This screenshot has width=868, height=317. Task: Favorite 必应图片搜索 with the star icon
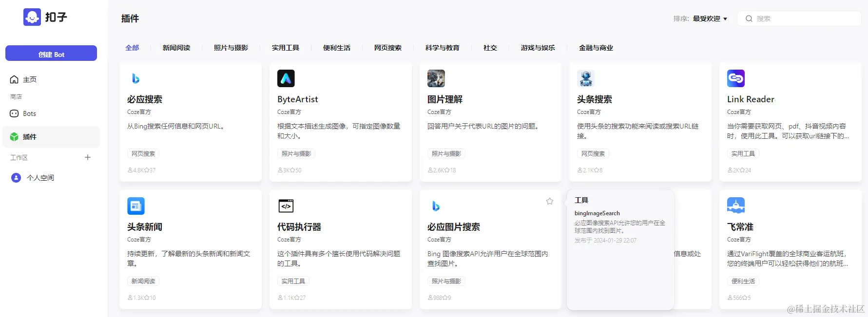pos(550,201)
